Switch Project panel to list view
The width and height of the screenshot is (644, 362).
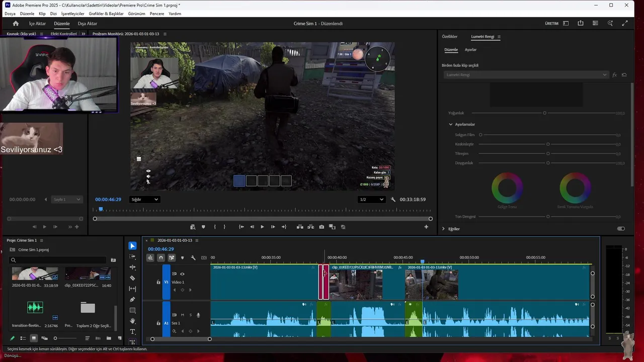coord(23,338)
